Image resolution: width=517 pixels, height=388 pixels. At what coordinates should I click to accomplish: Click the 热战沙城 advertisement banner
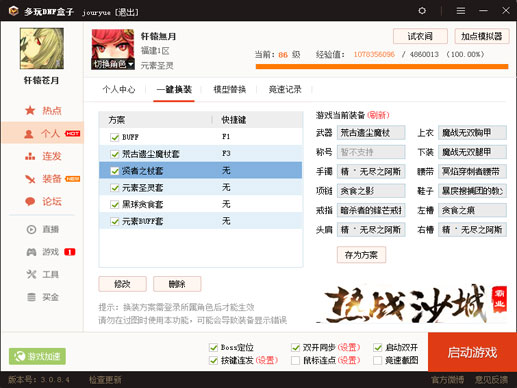(411, 303)
